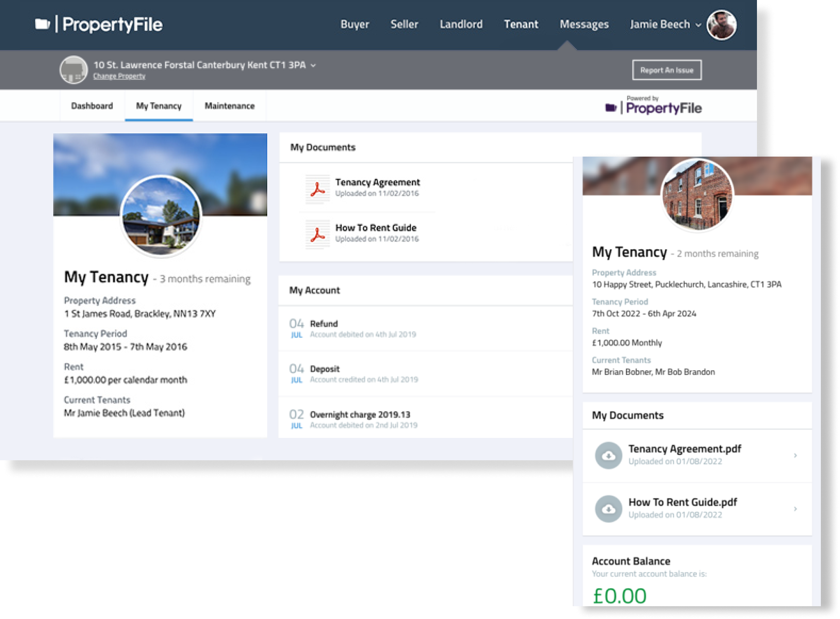Click the Change Property link

click(119, 76)
